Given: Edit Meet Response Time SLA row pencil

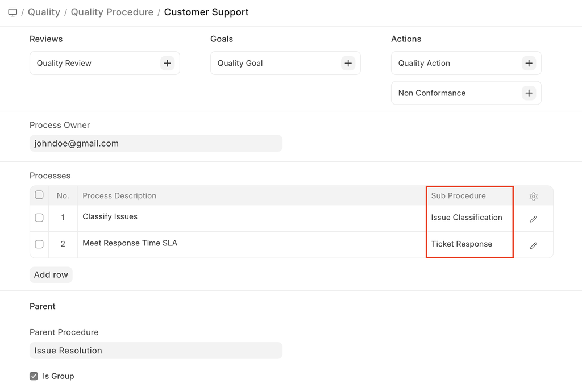Looking at the screenshot, I should [533, 245].
